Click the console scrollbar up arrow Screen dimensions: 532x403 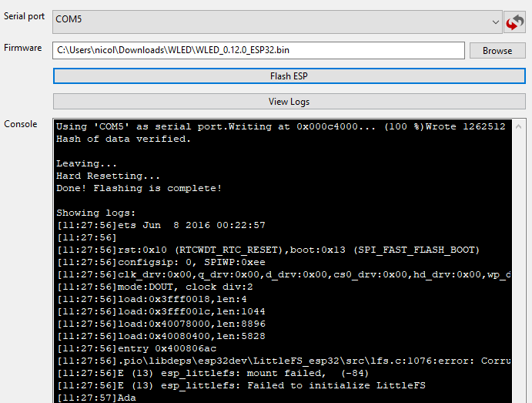[518, 126]
